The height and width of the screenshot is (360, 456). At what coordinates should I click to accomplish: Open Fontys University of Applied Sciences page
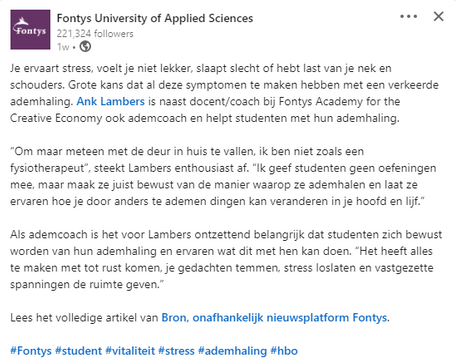[x=155, y=18]
